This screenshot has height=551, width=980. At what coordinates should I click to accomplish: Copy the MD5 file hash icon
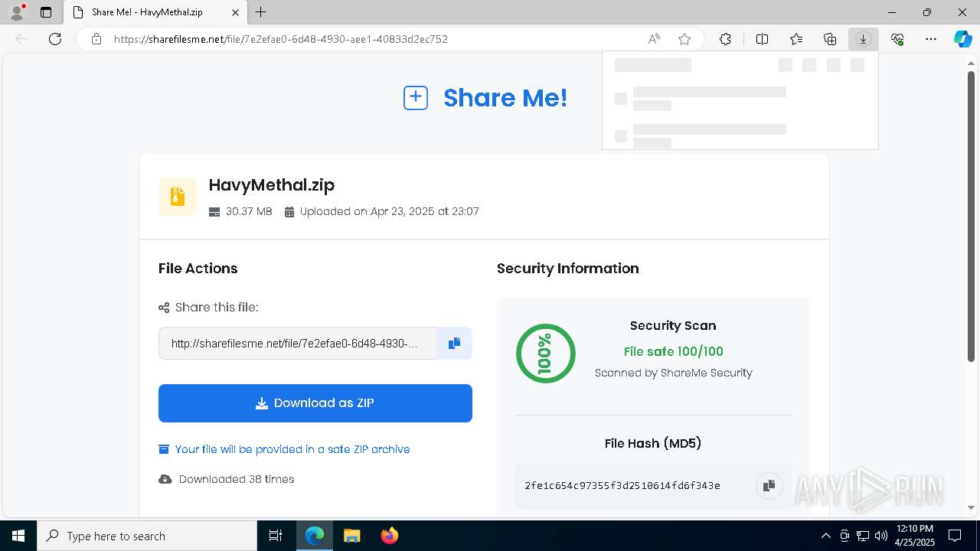coord(769,485)
